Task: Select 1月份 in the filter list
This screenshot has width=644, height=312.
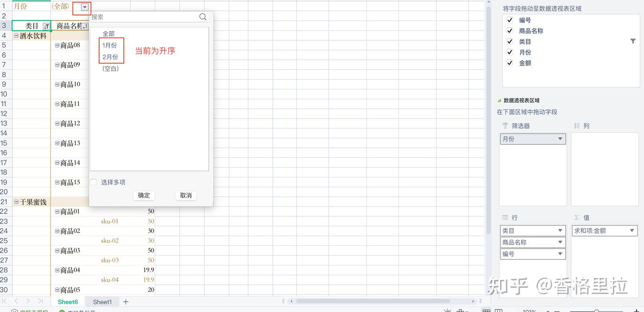Action: (110, 45)
